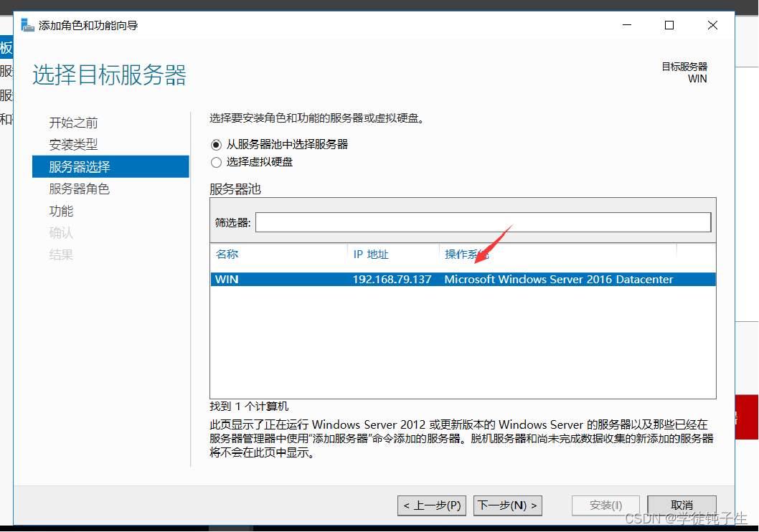Click the 筛选器 filter input field
The width and height of the screenshot is (759, 532).
(483, 222)
